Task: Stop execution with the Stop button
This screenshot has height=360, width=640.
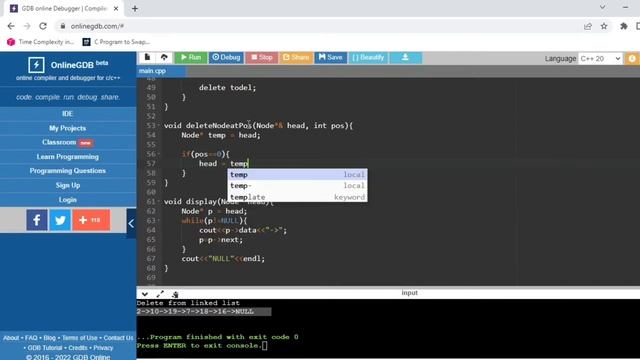Action: [262, 58]
